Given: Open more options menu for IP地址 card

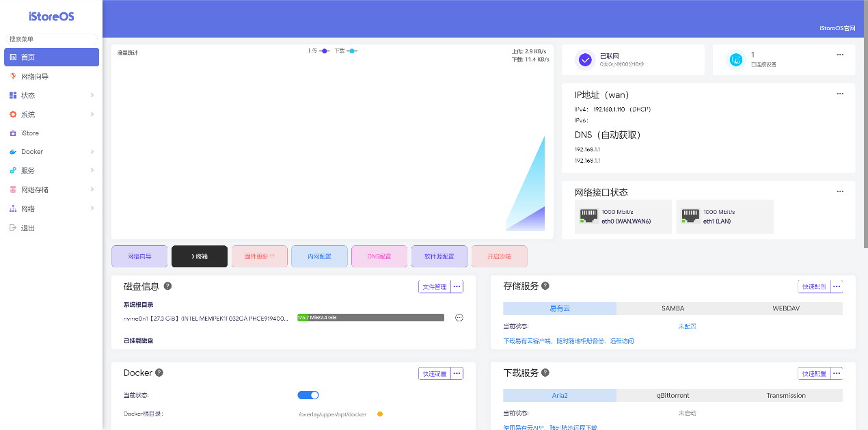Looking at the screenshot, I should (840, 94).
